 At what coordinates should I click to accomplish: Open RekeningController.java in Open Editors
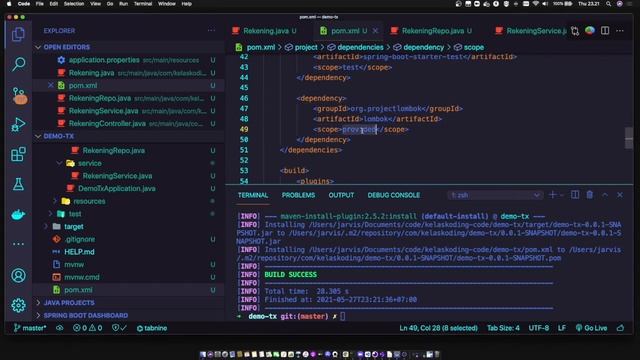point(129,123)
